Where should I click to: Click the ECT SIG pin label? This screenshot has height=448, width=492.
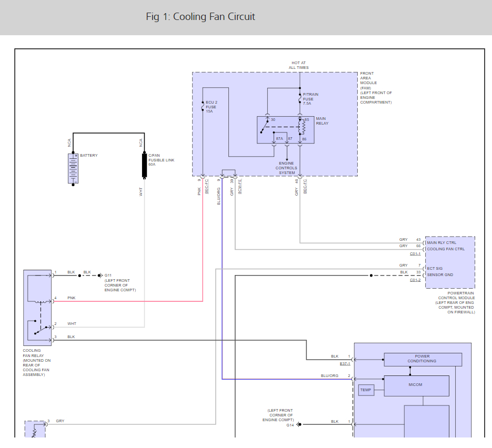[435, 268]
